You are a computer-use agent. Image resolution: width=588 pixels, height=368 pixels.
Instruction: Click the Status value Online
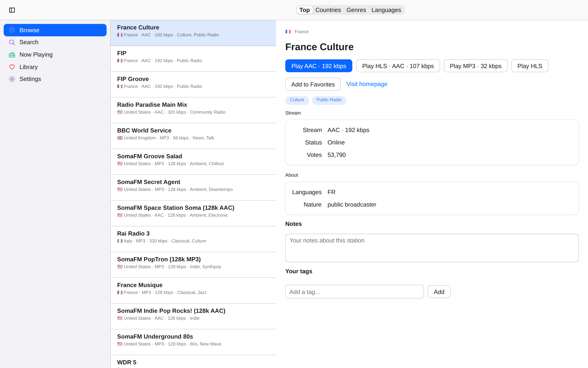pyautogui.click(x=336, y=142)
